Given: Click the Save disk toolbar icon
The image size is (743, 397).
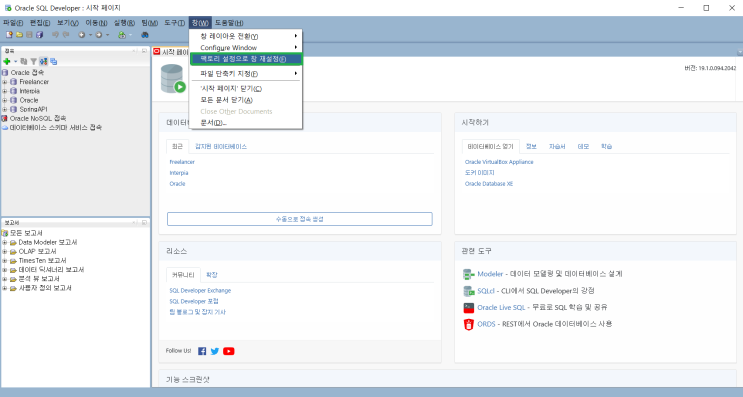Looking at the screenshot, I should [x=29, y=35].
